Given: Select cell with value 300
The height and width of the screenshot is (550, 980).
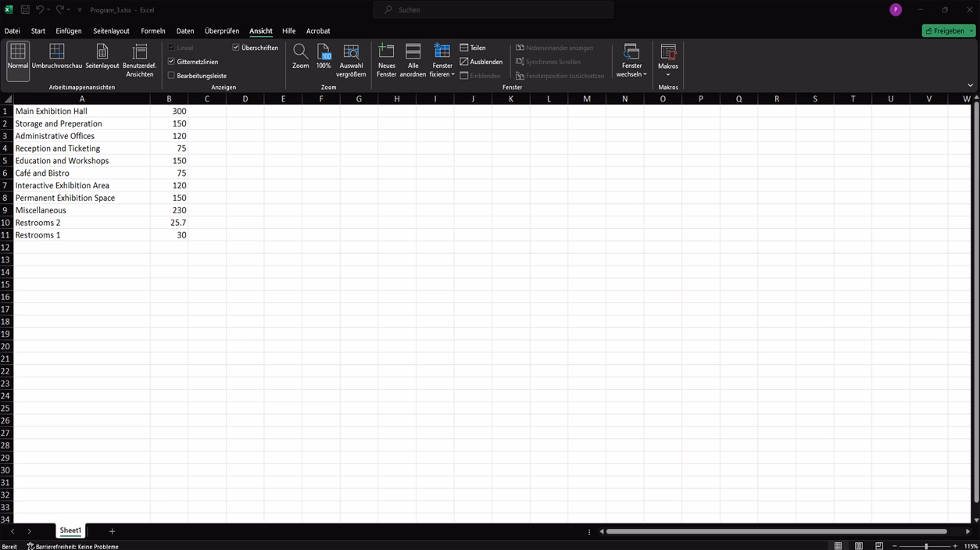Looking at the screenshot, I should [x=169, y=111].
